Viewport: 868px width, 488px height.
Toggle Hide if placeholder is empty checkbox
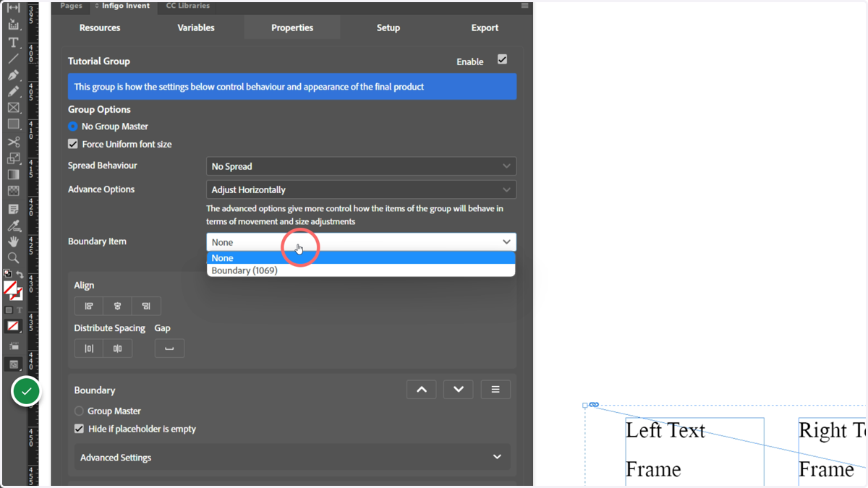79,429
